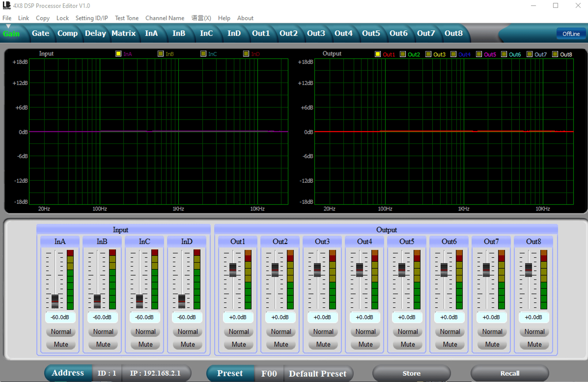588x382 pixels.
Task: Toggle Out3 Normal phase button
Action: (x=323, y=331)
